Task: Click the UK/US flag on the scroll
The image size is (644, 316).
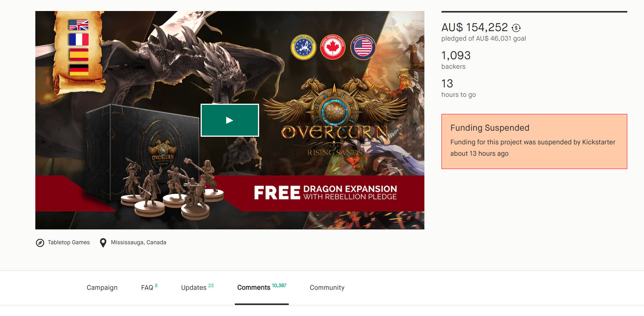Action: (x=79, y=25)
